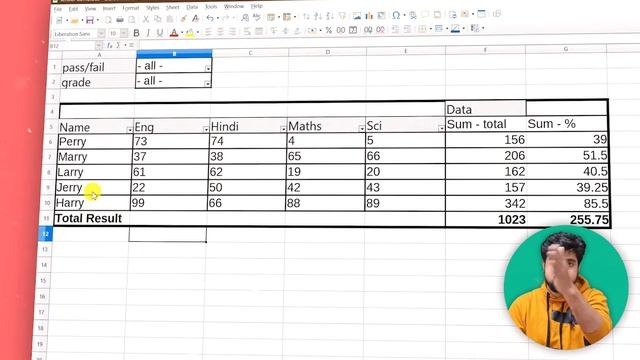The image size is (640, 360).
Task: Click the Align Left icon
Action: (x=208, y=32)
